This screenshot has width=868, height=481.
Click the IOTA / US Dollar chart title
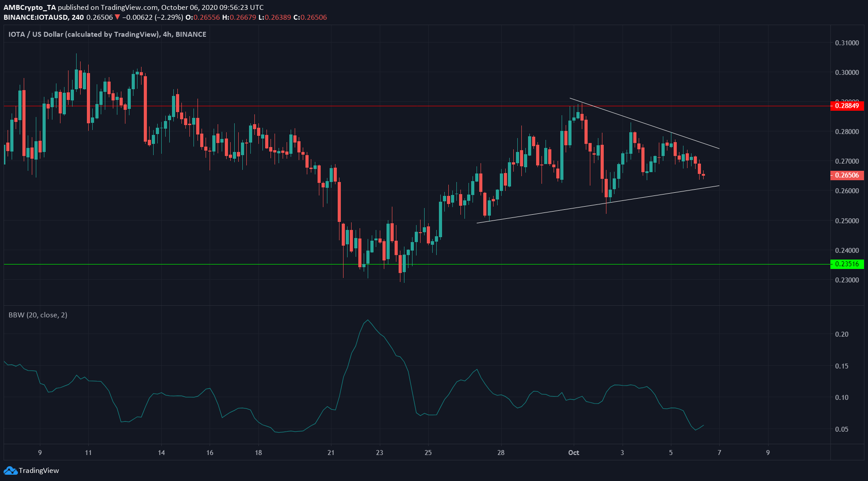pos(107,35)
